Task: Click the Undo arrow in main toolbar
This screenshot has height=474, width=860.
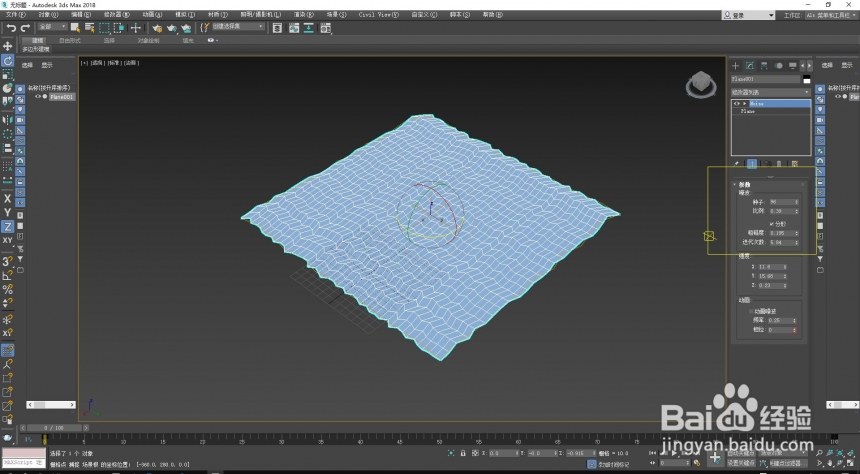Action: click(x=11, y=28)
